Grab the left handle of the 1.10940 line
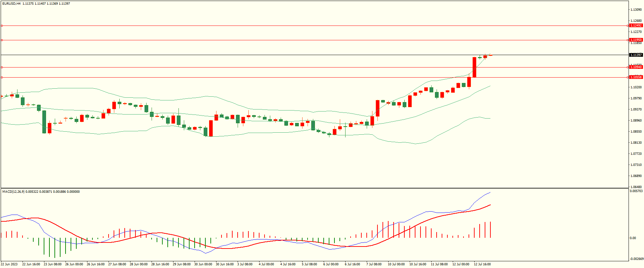644x268 pixels. tap(2, 67)
